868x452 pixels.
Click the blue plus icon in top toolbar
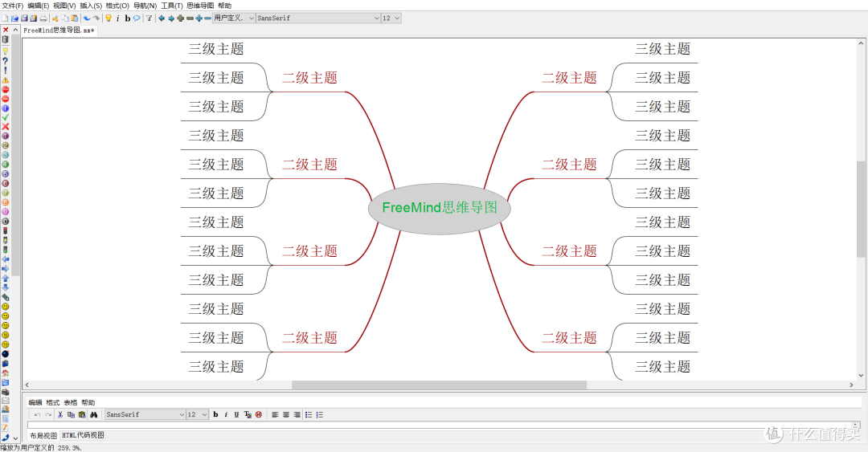199,18
